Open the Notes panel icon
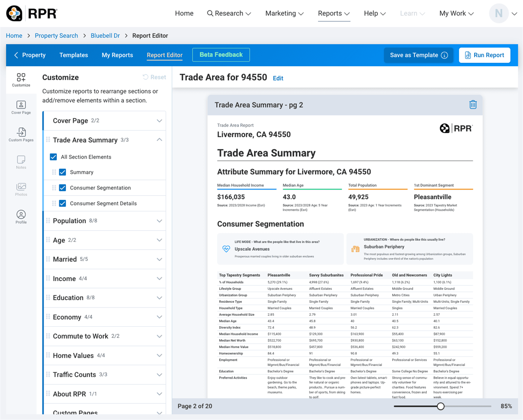This screenshot has width=523, height=420. [20, 162]
